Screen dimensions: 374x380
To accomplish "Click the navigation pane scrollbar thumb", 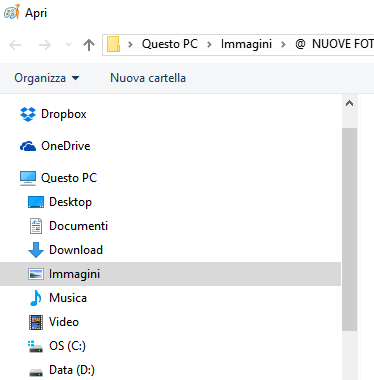I will 349,229.
